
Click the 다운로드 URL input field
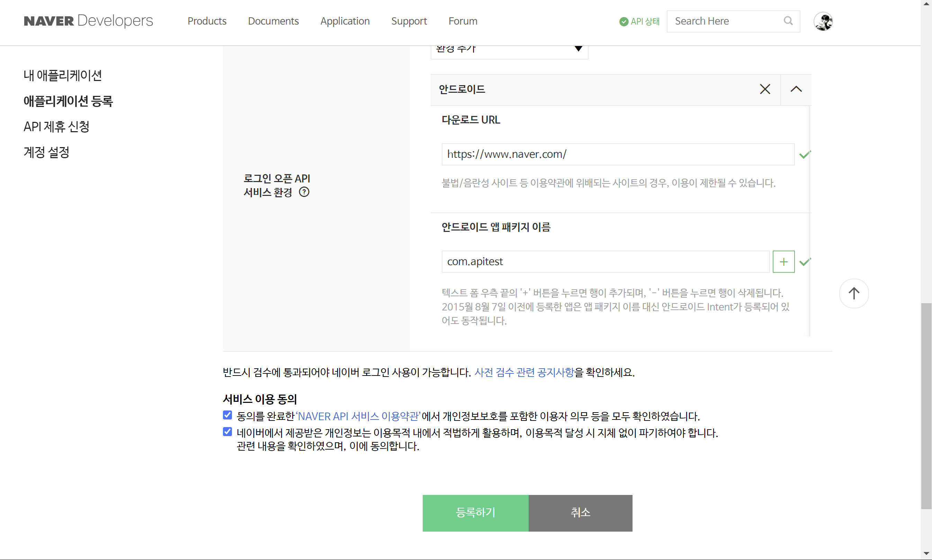618,154
